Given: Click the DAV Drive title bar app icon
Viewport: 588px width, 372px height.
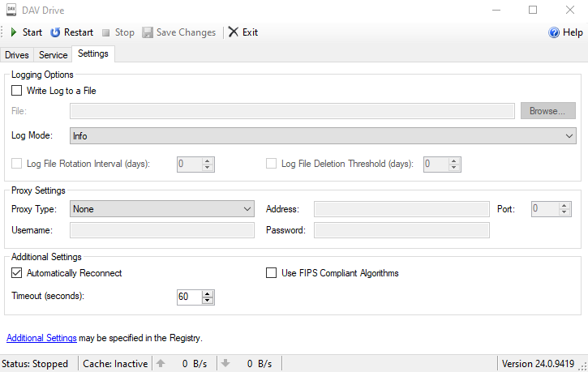Looking at the screenshot, I should click(12, 10).
